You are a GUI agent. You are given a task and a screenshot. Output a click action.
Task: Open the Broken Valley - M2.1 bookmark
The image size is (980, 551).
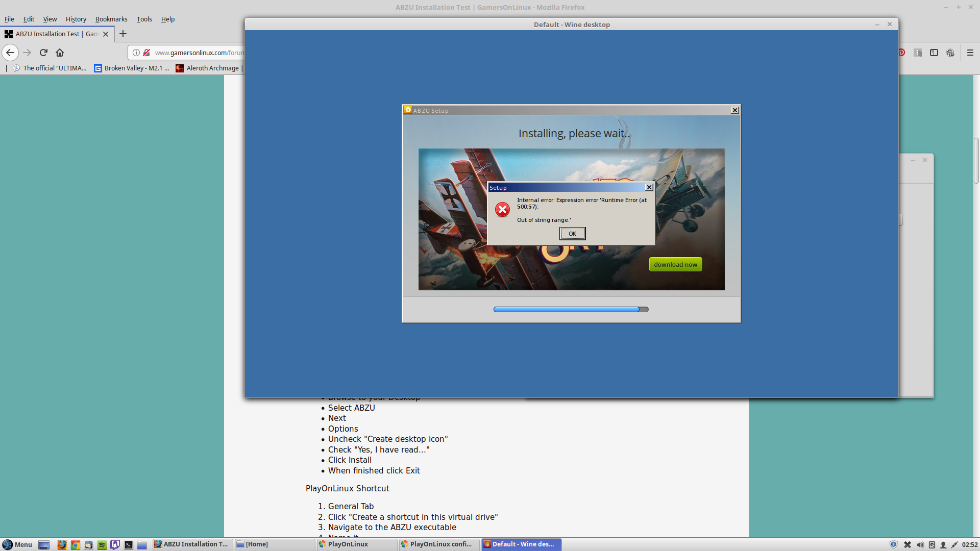point(132,68)
